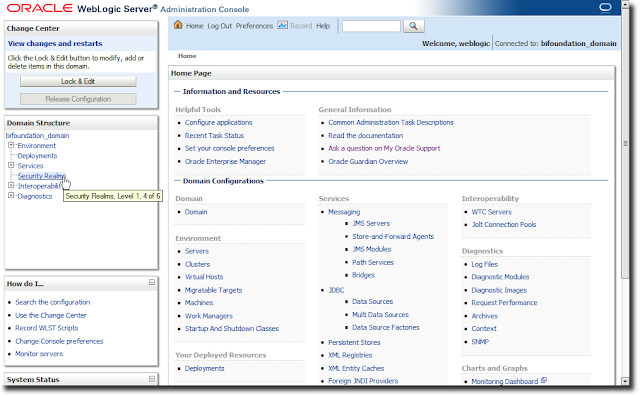Click the Lock & Edit button
640x396 pixels.
[x=78, y=81]
